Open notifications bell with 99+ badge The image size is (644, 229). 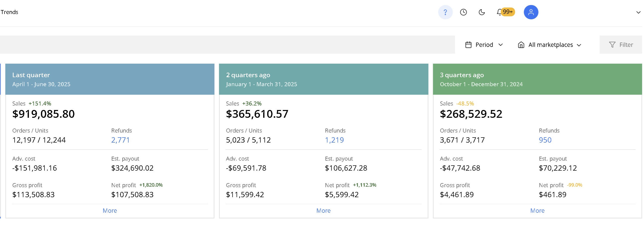[500, 12]
